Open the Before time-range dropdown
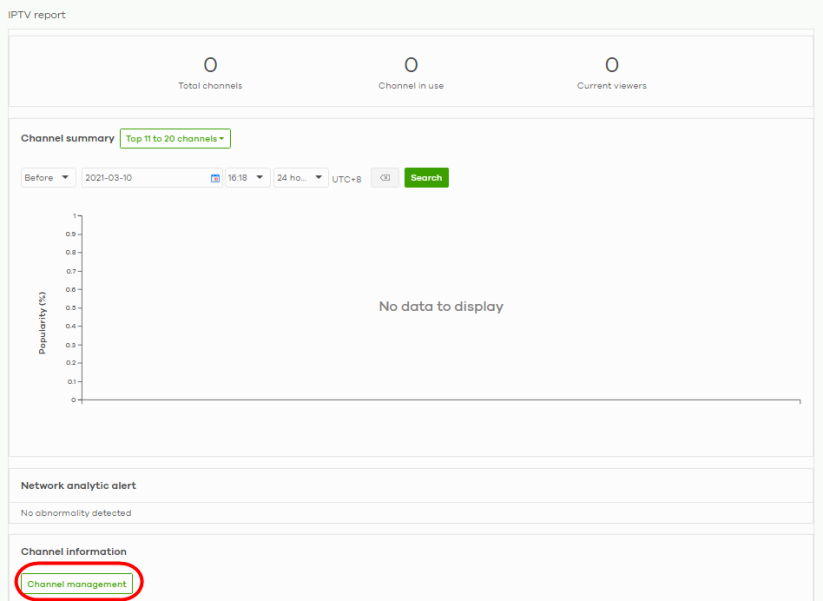The width and height of the screenshot is (823, 601). [x=48, y=178]
